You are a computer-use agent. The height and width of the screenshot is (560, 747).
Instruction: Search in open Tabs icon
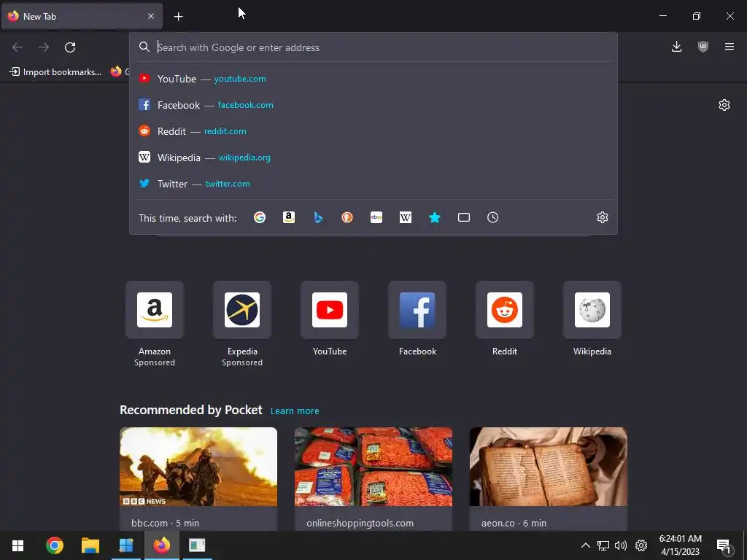464,217
